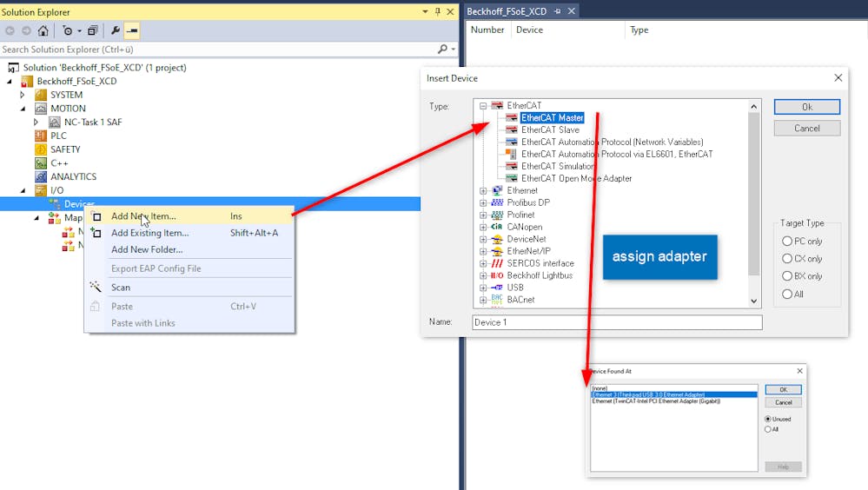Click the Number column header
The width and height of the screenshot is (868, 490).
click(x=487, y=30)
